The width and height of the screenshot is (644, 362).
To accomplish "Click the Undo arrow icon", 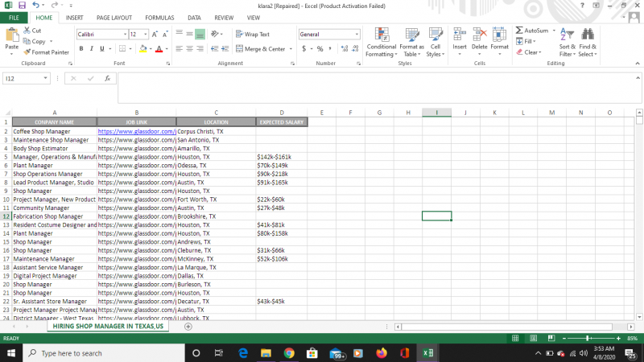I will click(35, 6).
